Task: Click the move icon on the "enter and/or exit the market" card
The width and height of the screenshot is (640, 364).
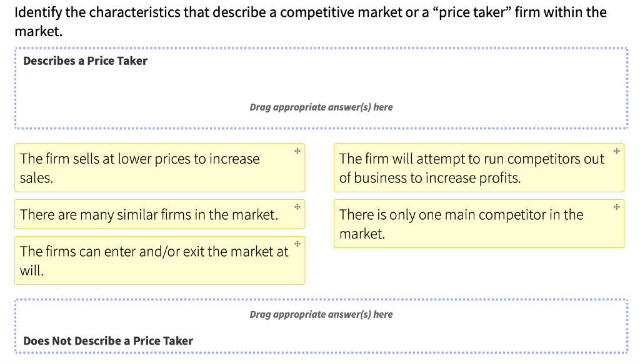Action: pyautogui.click(x=297, y=244)
